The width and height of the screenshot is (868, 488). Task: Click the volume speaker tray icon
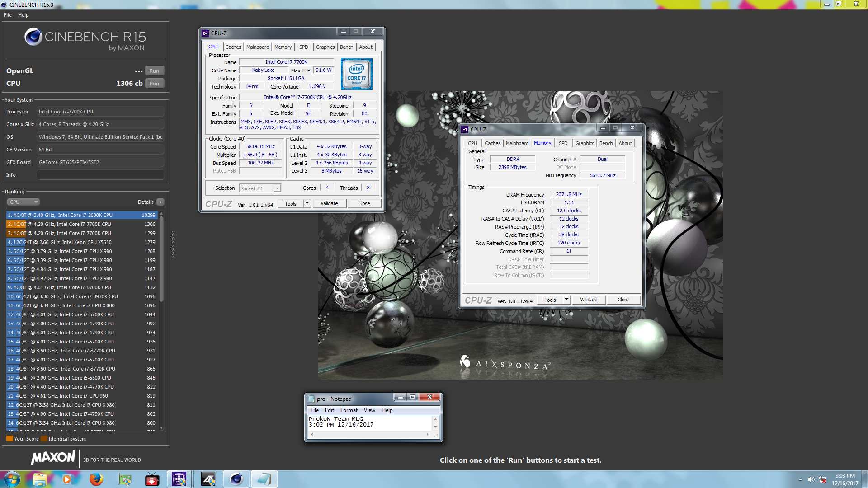click(811, 479)
